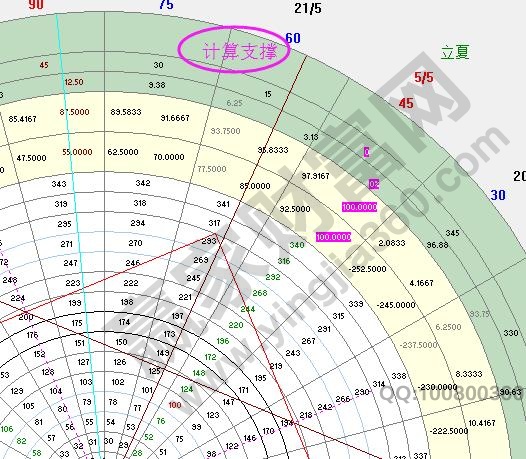Image resolution: width=526 pixels, height=459 pixels.
Task: Click the wheel number 126
Action: click(x=120, y=362)
